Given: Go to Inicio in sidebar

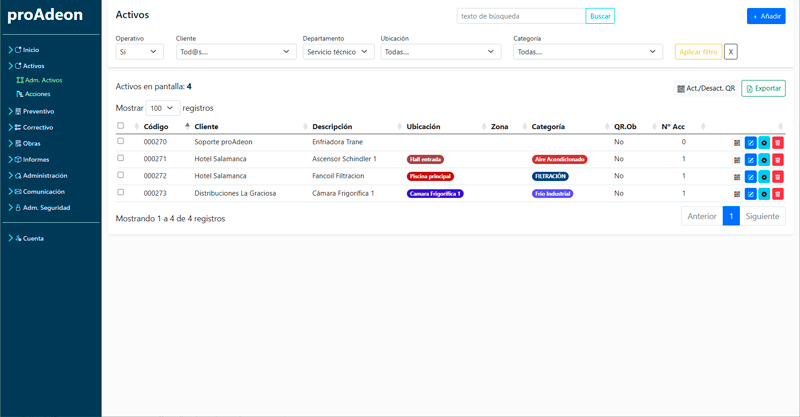Looking at the screenshot, I should tap(23, 50).
